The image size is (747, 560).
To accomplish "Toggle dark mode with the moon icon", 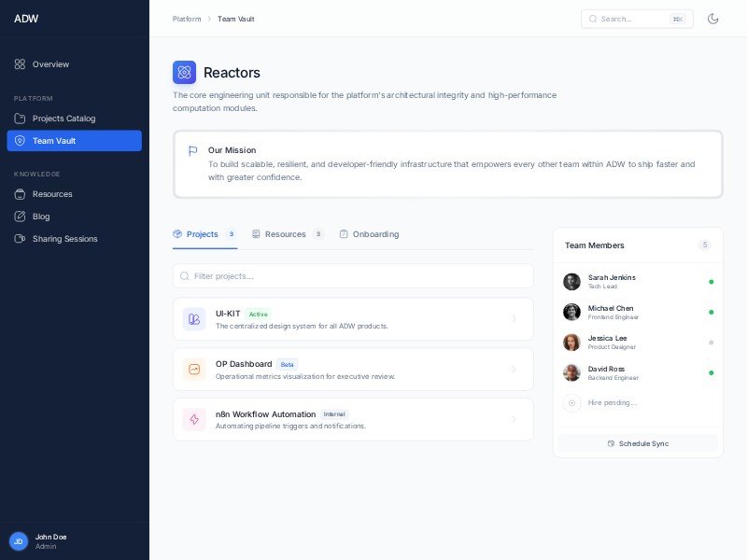I will (713, 19).
